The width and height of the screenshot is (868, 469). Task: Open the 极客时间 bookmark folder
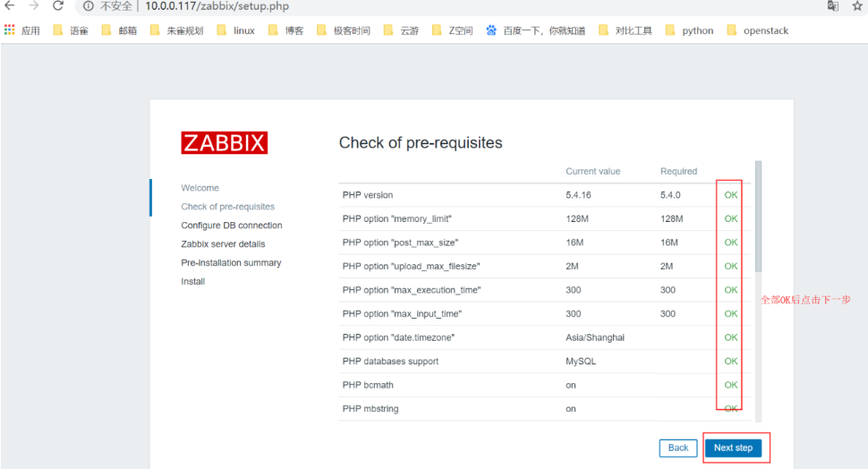(344, 30)
